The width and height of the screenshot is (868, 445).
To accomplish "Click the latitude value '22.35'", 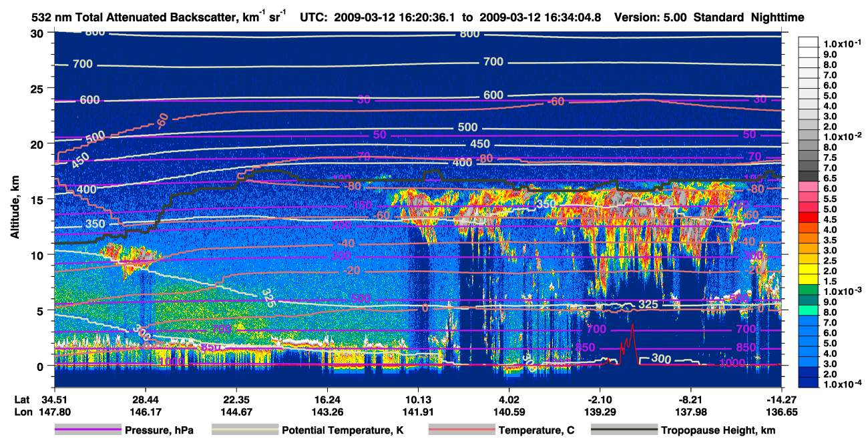I will click(x=236, y=400).
